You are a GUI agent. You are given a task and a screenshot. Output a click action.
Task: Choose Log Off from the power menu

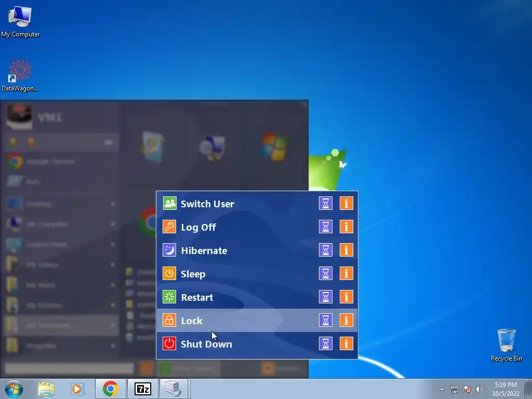point(257,227)
